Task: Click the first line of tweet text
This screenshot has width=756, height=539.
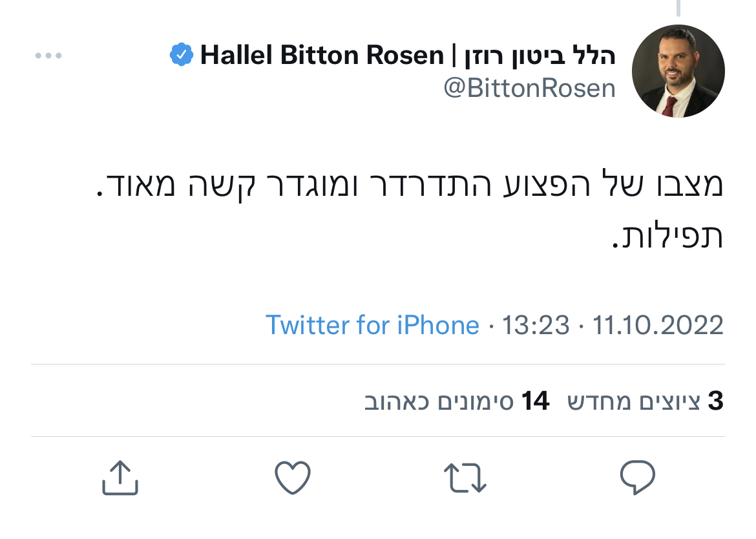Action: pos(414,187)
